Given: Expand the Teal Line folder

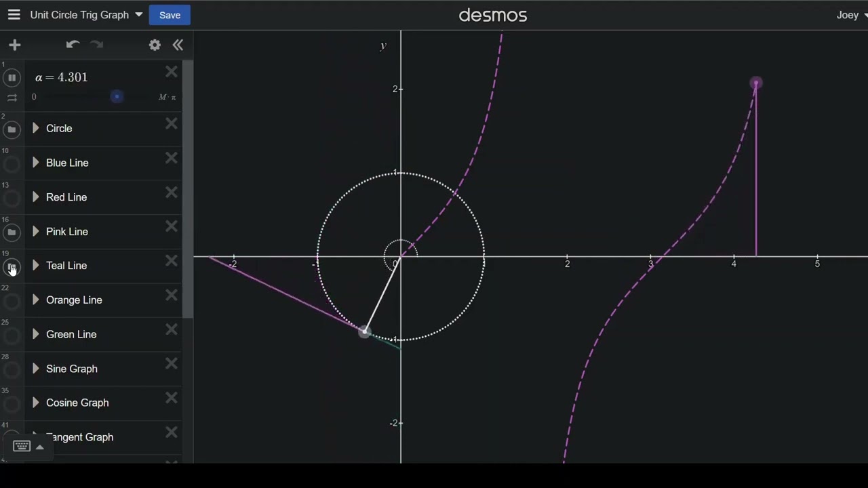Looking at the screenshot, I should pos(36,266).
